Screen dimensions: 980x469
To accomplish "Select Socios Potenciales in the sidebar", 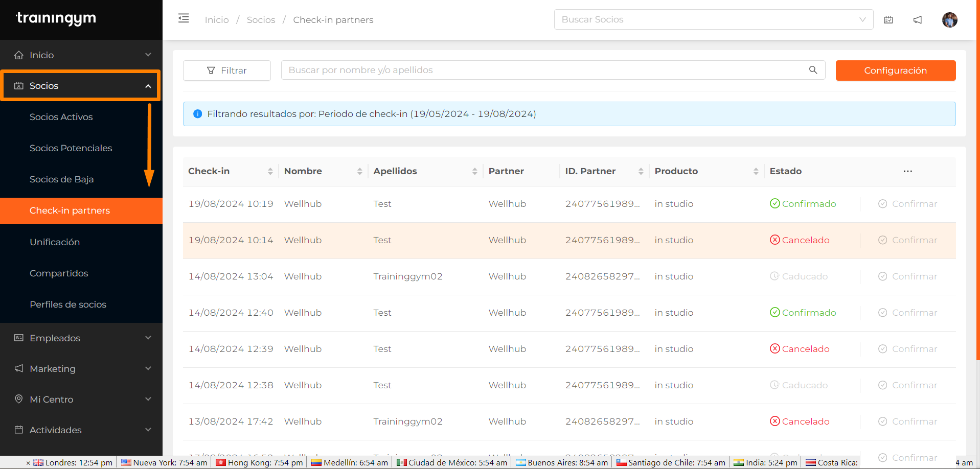I will point(71,148).
